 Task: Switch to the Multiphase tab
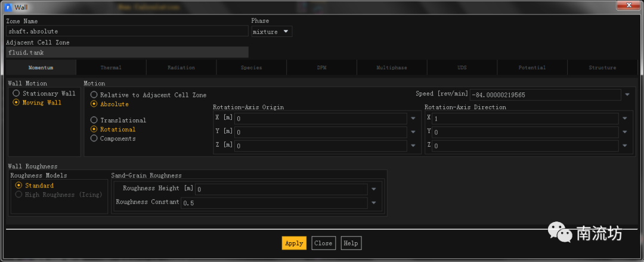coord(392,67)
